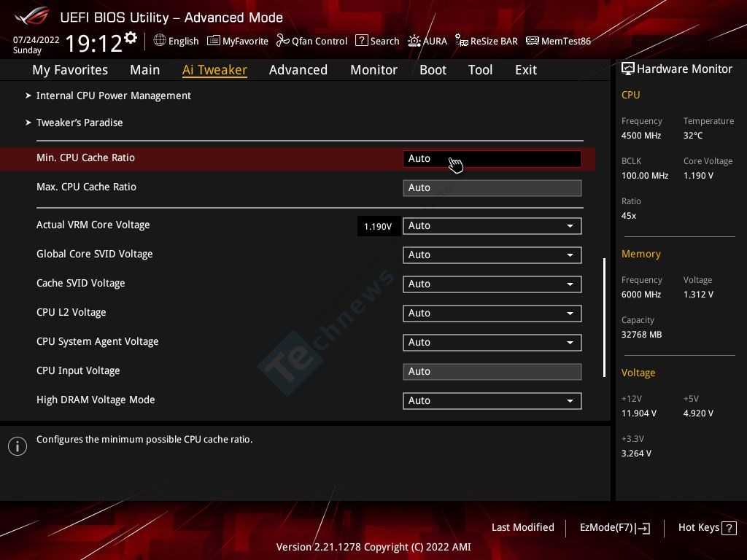Screen dimensions: 747x560
Task: Click the 07/24/2022 date
Action: point(36,40)
